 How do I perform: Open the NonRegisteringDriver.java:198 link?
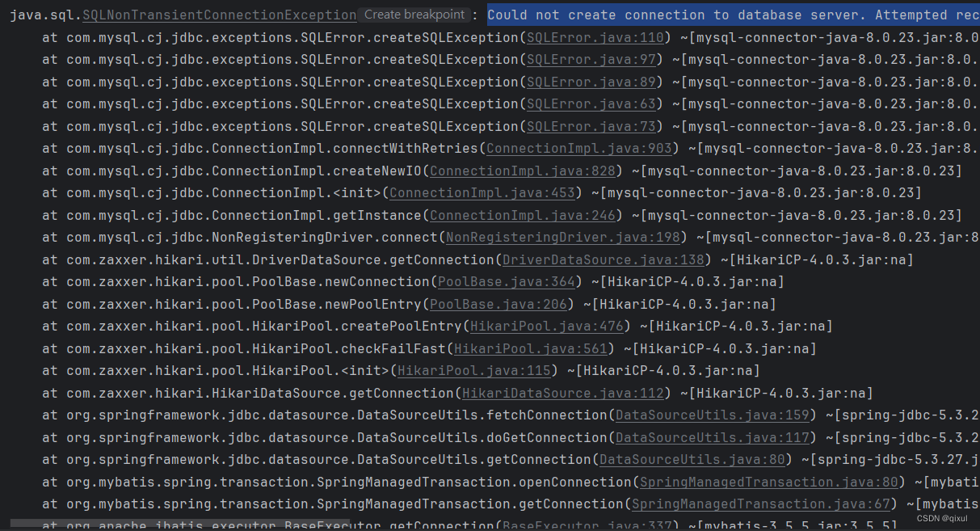click(x=562, y=238)
